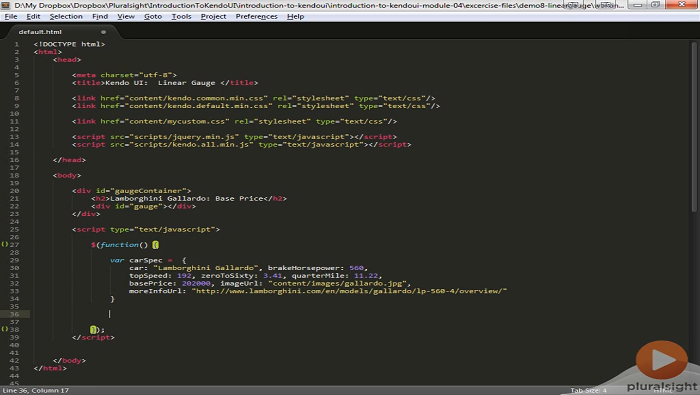This screenshot has height=395, width=700.
Task: Open the File menu
Action: (x=11, y=17)
